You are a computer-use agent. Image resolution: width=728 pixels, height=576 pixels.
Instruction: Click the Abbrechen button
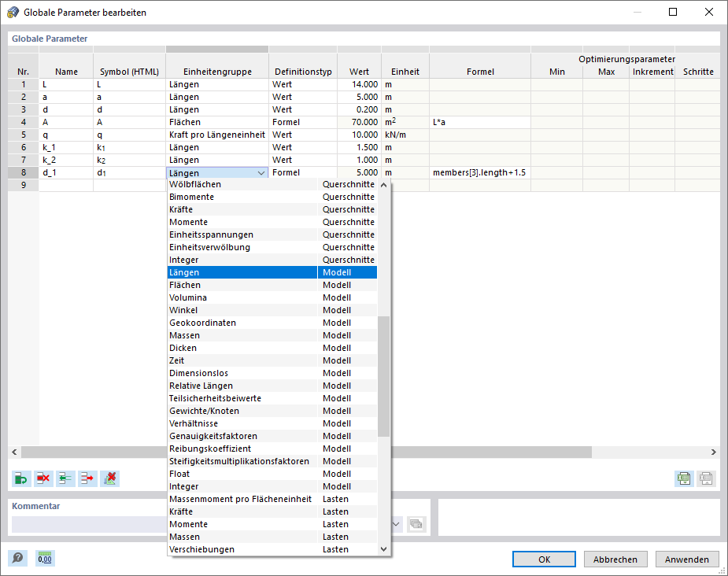tap(615, 559)
